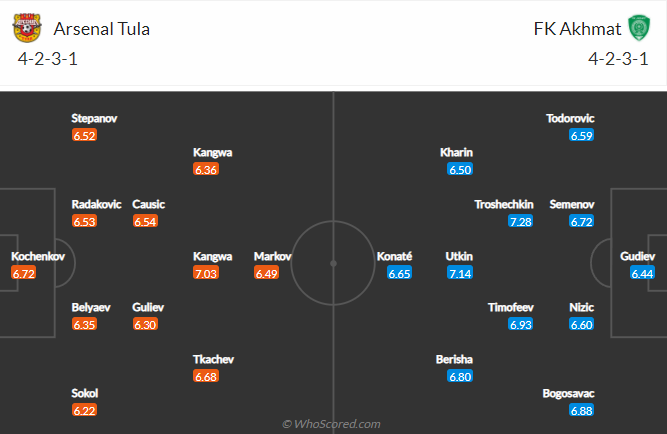Screen dimensions: 667x434
Task: Select striker Markov's name
Action: tap(273, 257)
